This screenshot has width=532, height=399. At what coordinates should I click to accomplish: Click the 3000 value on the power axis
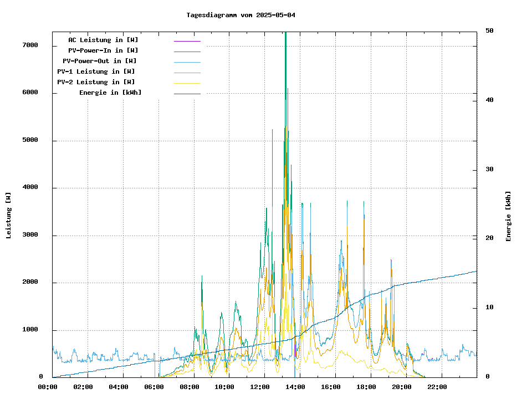tap(30, 236)
